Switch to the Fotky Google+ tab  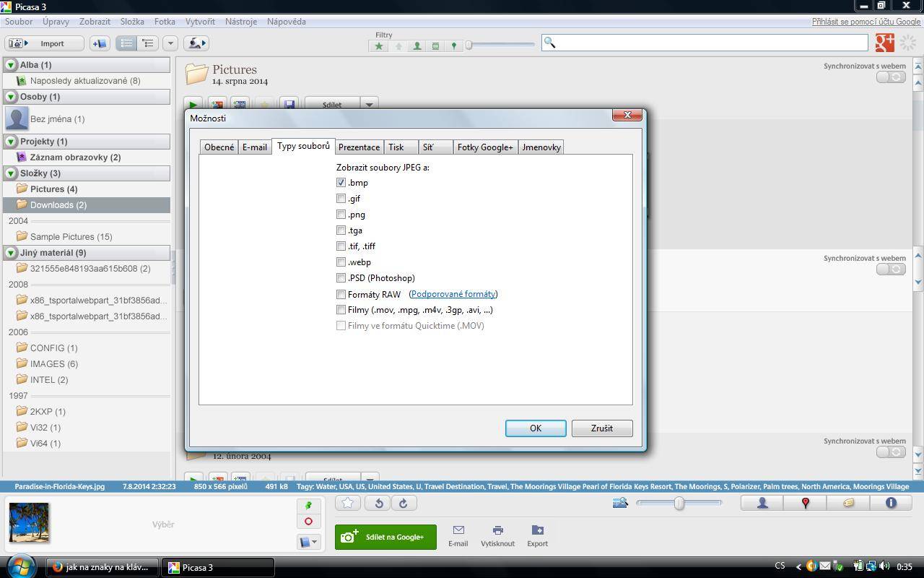point(485,147)
